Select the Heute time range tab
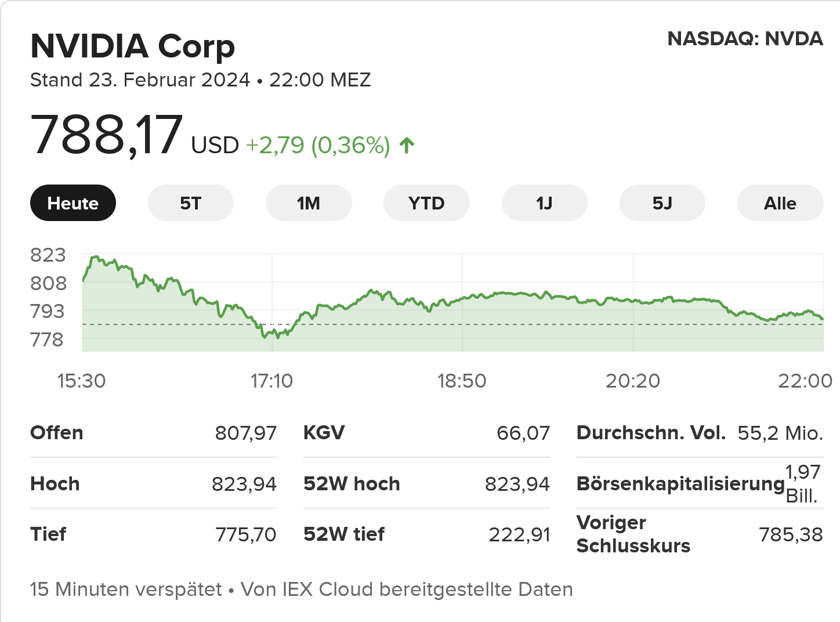This screenshot has height=622, width=840. click(73, 203)
